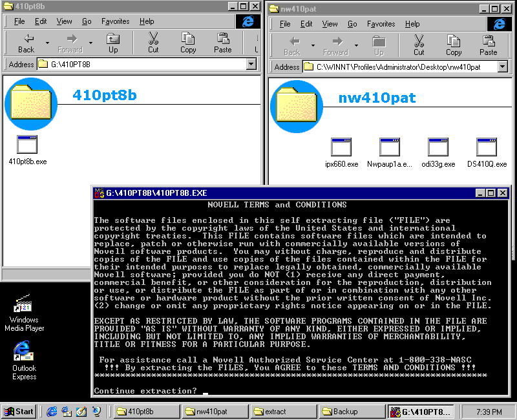Open View menu in 410pt8b window
The width and height of the screenshot is (517, 420).
tap(64, 21)
